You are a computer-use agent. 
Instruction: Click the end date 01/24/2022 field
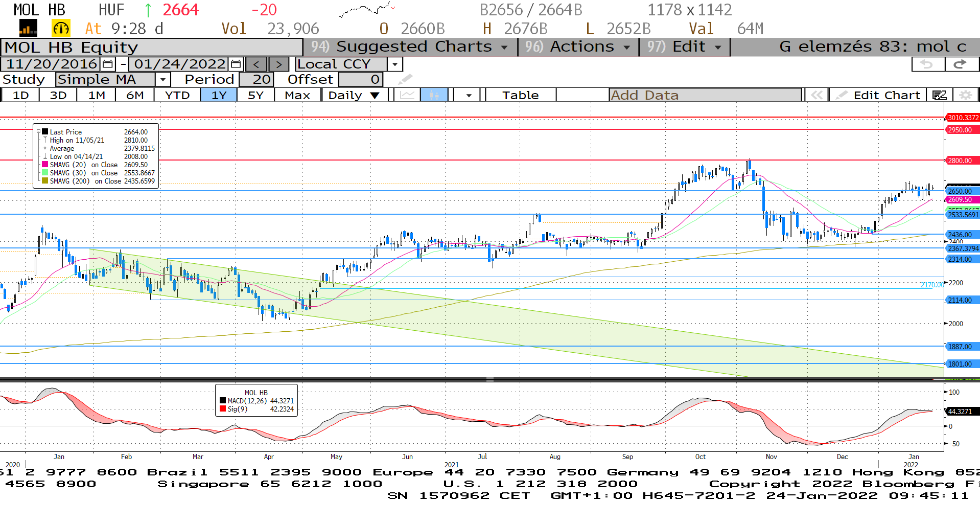[179, 64]
